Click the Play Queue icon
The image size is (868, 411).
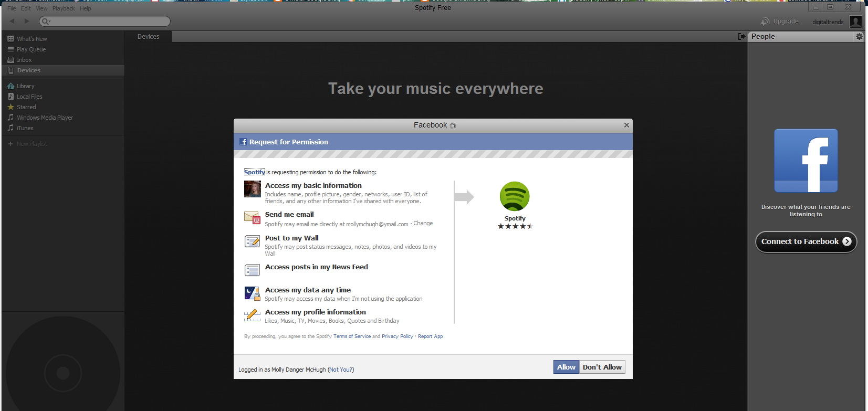[x=11, y=49]
